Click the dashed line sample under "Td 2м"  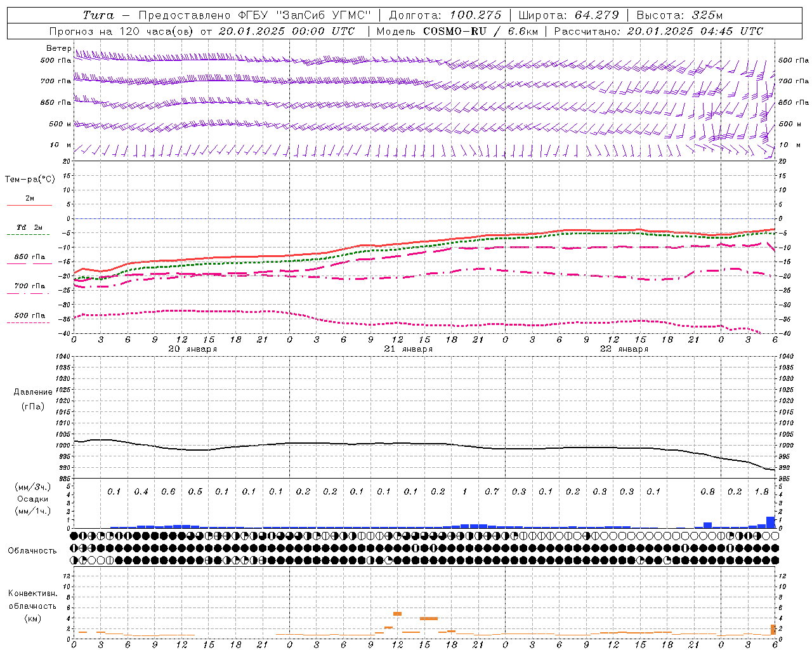tap(29, 235)
